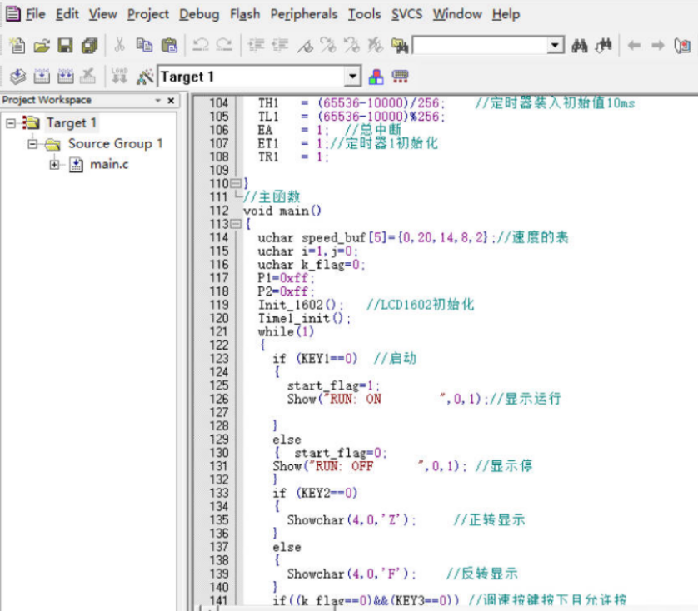This screenshot has height=616, width=698.
Task: Collapse the main function fold at line 113
Action: click(x=235, y=224)
